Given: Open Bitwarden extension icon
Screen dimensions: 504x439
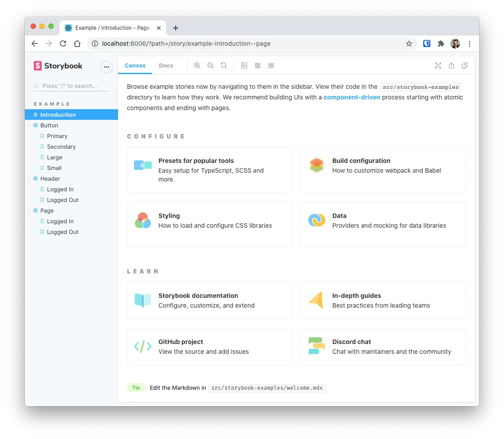Looking at the screenshot, I should pos(426,44).
